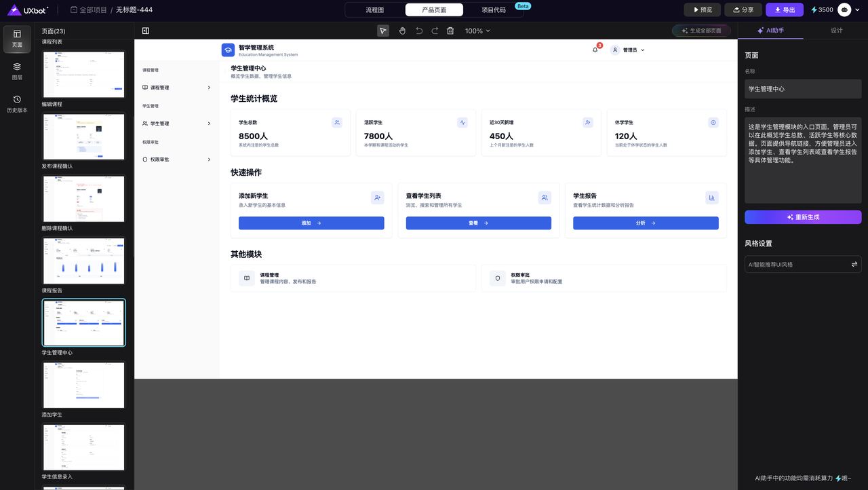
Task: Click the 450人 statistic value
Action: [x=501, y=136]
